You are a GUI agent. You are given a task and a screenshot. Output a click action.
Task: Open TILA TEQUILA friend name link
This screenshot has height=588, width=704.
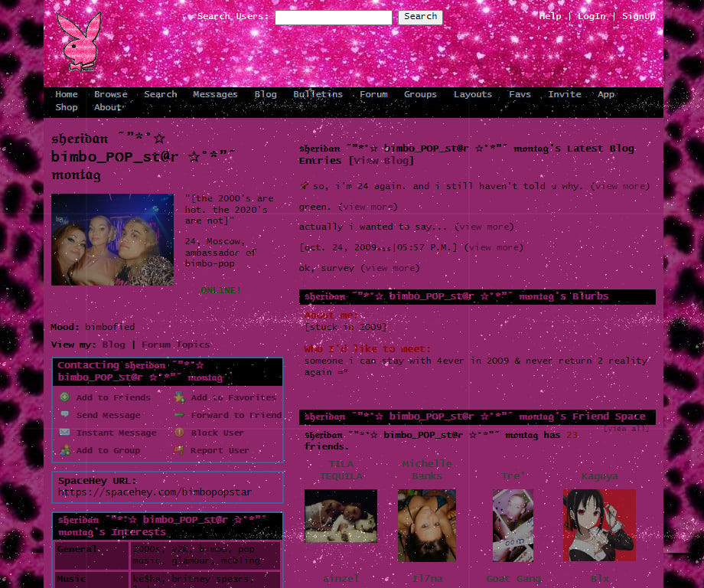tap(341, 470)
